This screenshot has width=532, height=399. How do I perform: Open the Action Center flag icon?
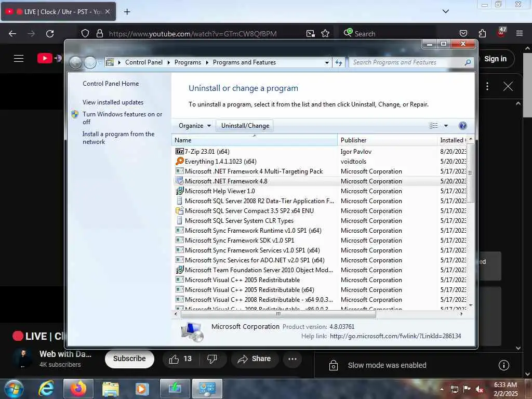click(467, 389)
